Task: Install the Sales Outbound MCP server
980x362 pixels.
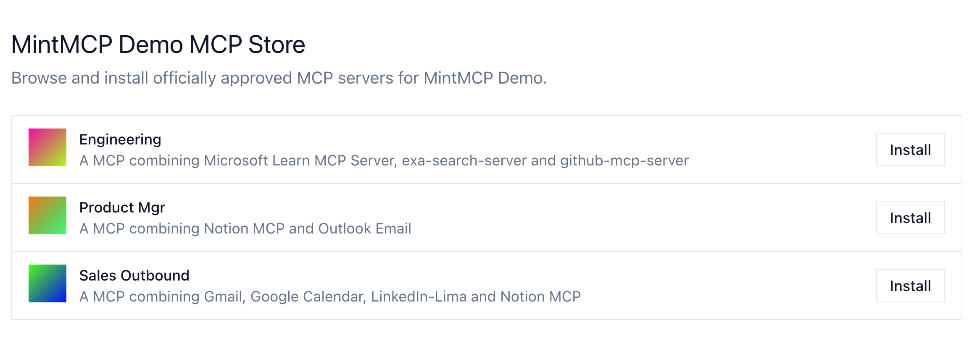Action: pyautogui.click(x=910, y=286)
